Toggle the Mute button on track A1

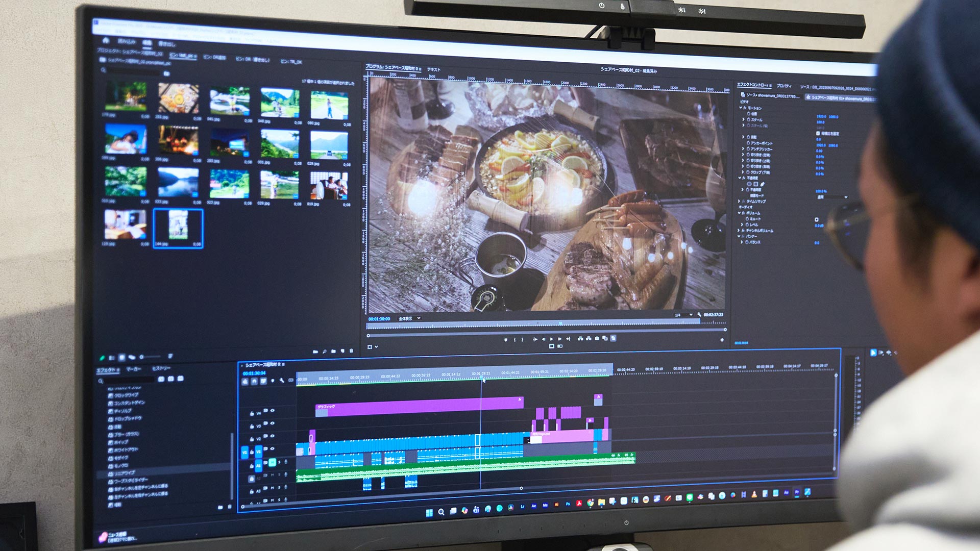click(x=273, y=462)
